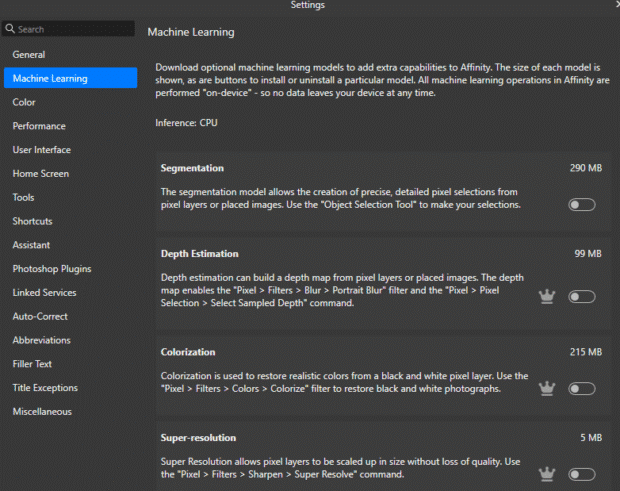
Task: Select the Color settings category
Action: tap(24, 102)
